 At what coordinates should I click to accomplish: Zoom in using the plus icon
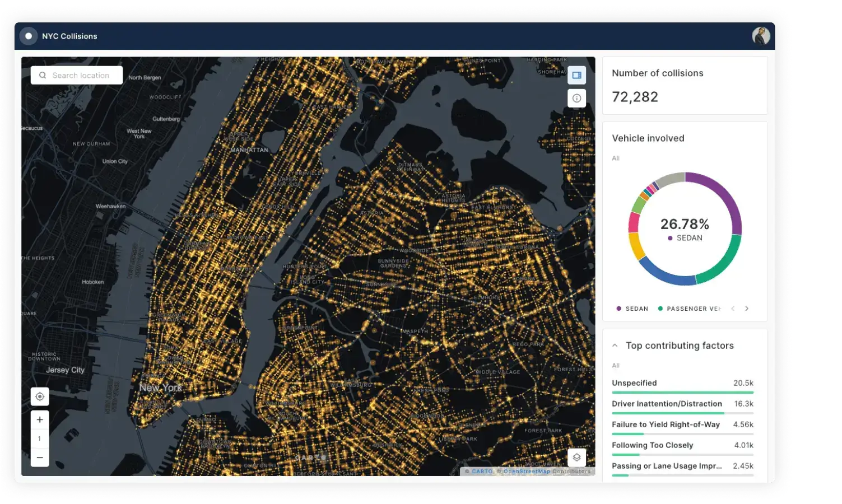39,419
